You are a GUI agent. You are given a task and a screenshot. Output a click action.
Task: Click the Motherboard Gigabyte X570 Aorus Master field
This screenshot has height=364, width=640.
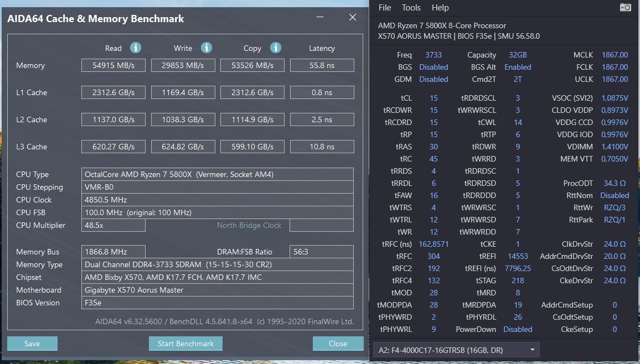coord(218,290)
